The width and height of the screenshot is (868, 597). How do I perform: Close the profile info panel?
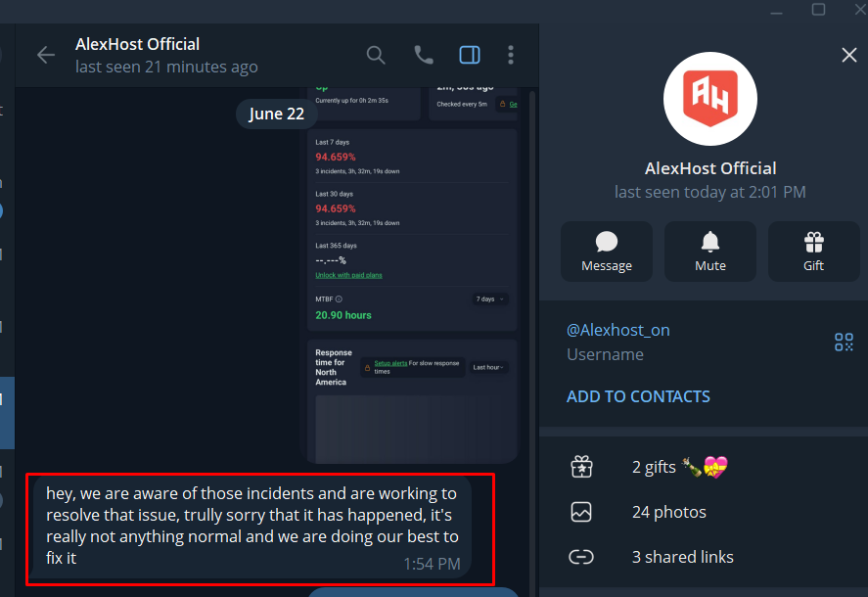tap(849, 55)
